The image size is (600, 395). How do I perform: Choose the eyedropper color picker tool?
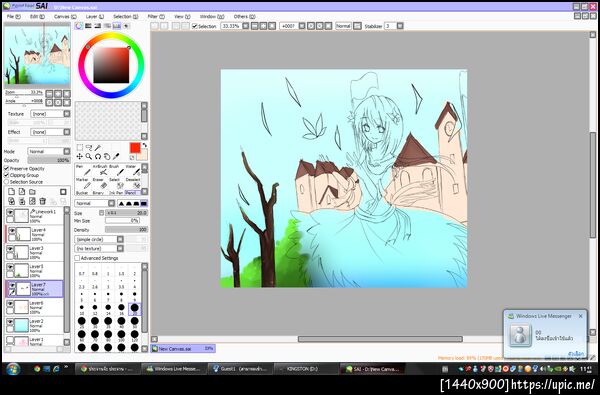point(116,156)
